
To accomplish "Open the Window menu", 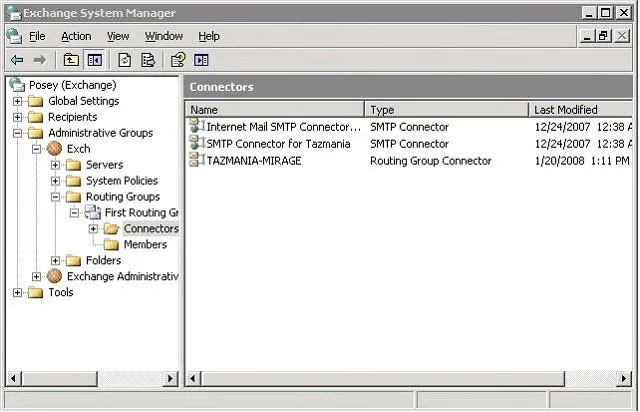I will tap(164, 36).
